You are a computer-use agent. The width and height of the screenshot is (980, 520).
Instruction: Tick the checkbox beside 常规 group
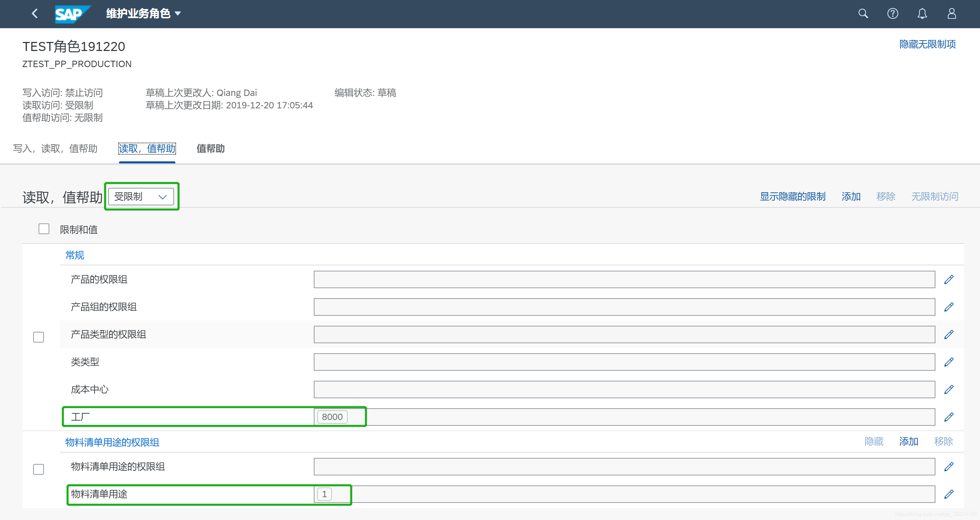click(x=39, y=337)
